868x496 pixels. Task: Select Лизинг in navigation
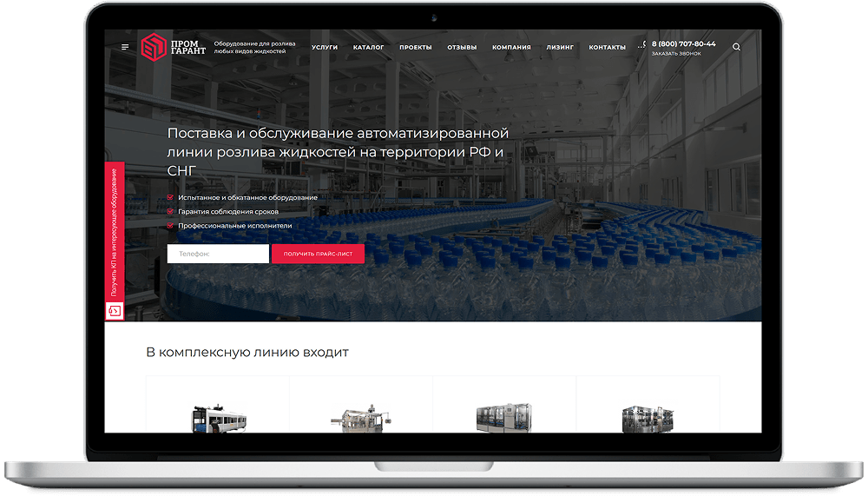(560, 47)
